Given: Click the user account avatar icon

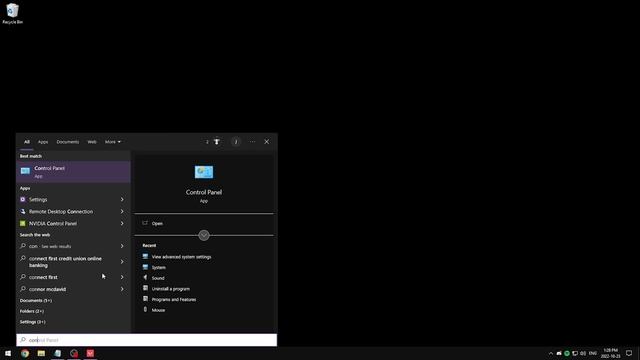Looking at the screenshot, I should point(236,142).
